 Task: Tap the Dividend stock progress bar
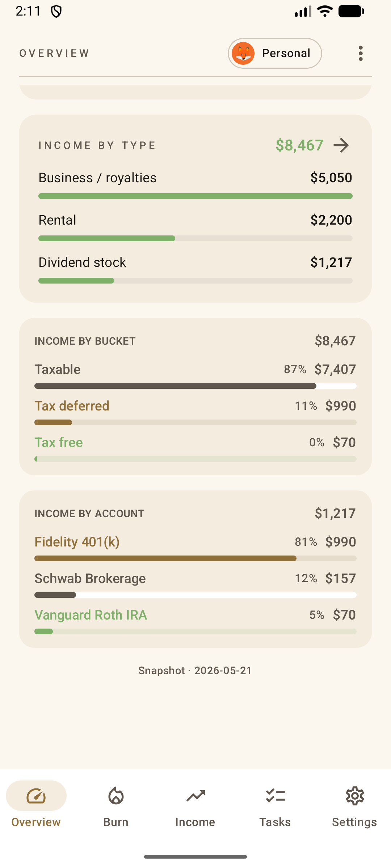[195, 281]
